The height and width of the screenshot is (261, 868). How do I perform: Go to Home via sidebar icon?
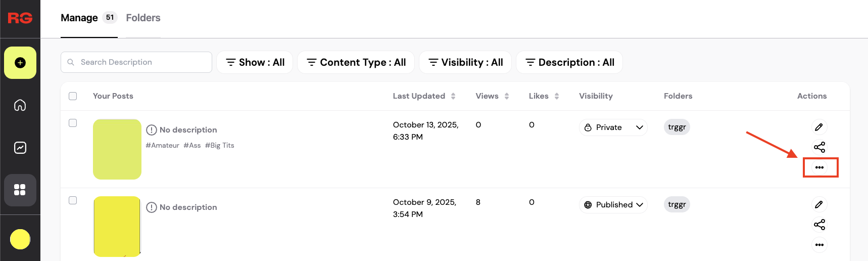20,105
